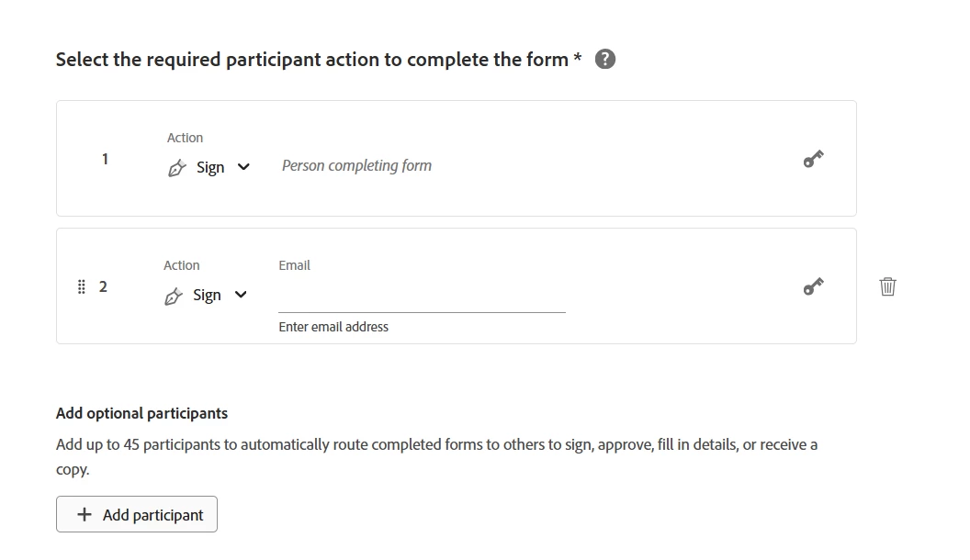Click the Email label above the input
Image resolution: width=970 pixels, height=560 pixels.
(x=295, y=265)
